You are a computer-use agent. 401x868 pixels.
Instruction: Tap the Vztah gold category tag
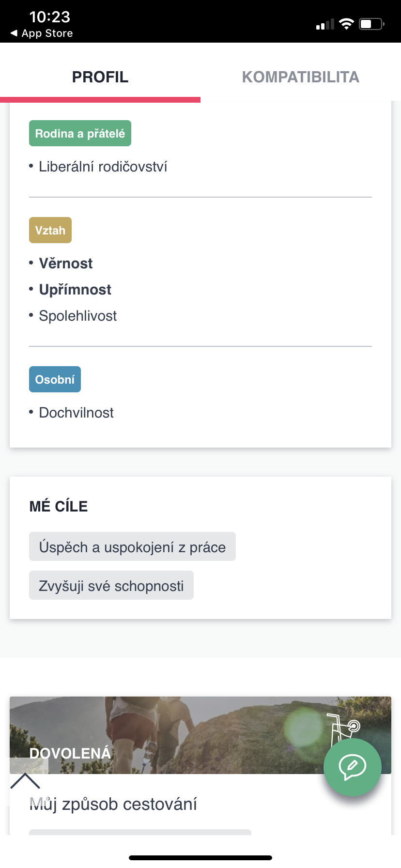[50, 230]
